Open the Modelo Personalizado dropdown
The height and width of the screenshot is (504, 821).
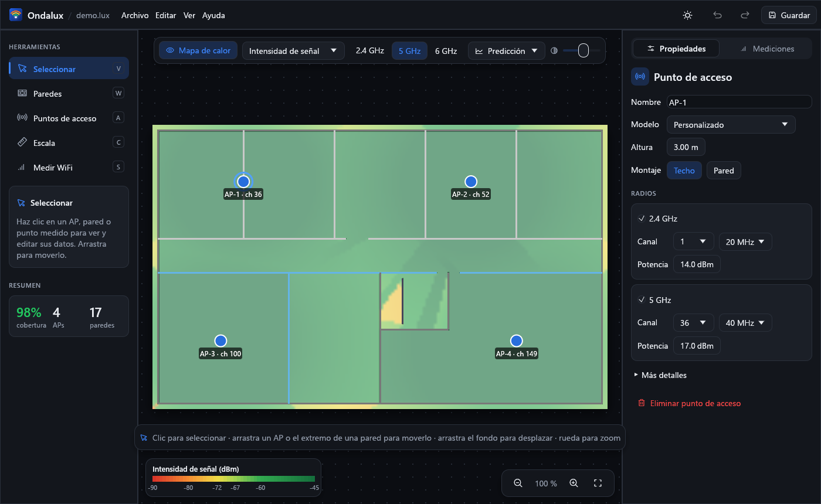pos(731,125)
